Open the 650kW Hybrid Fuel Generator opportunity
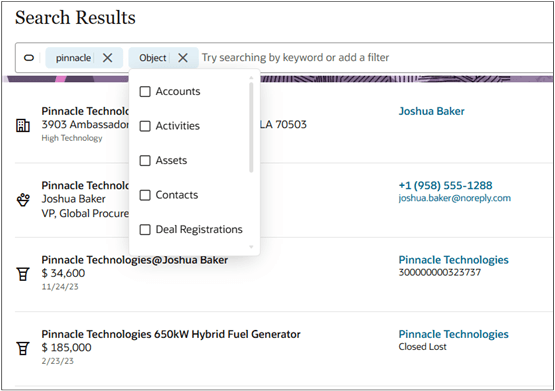Image resolution: width=555 pixels, height=391 pixels. click(x=171, y=334)
